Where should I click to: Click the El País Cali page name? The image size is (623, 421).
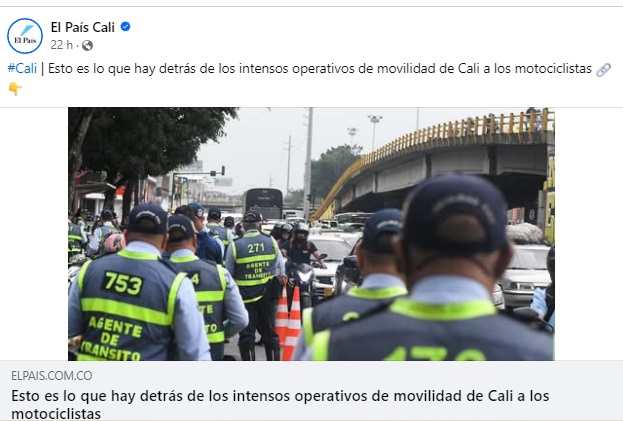pos(83,27)
